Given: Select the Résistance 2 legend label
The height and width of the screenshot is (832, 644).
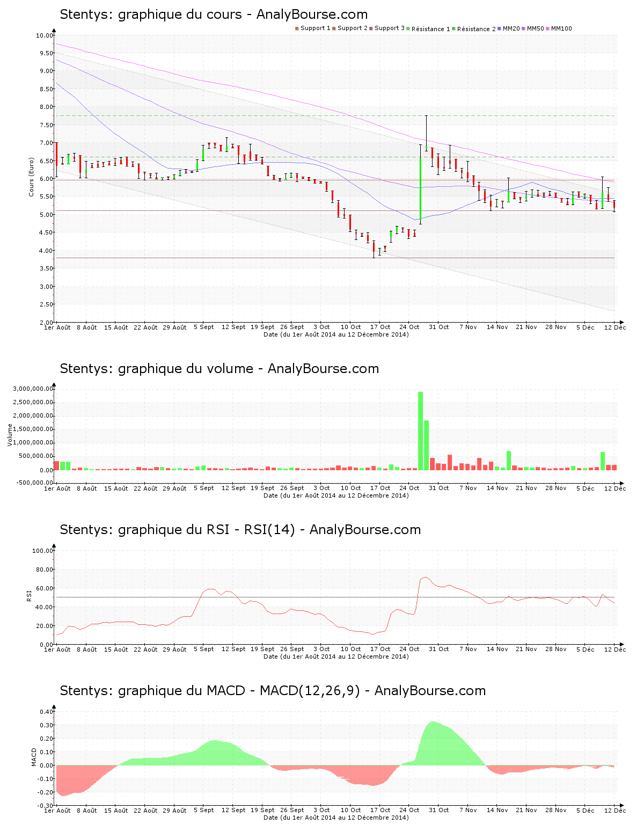Looking at the screenshot, I should 477,29.
